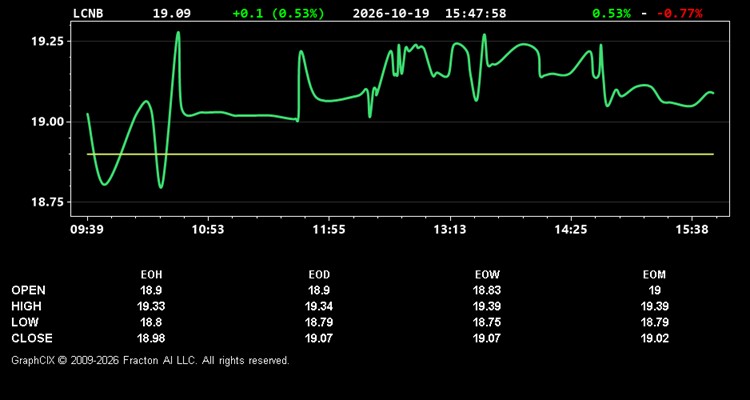This screenshot has width=750, height=400.
Task: Click the EOD high value 19.34
Action: coord(319,306)
